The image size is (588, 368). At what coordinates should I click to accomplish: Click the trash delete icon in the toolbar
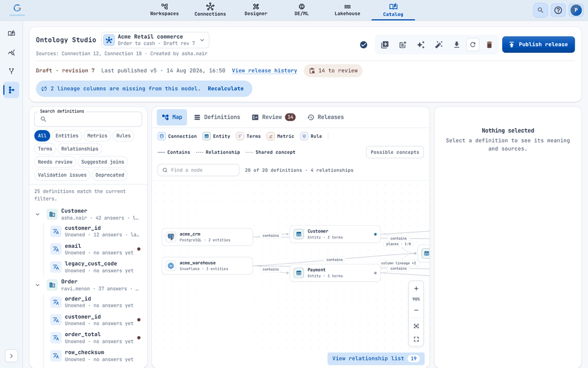click(489, 45)
